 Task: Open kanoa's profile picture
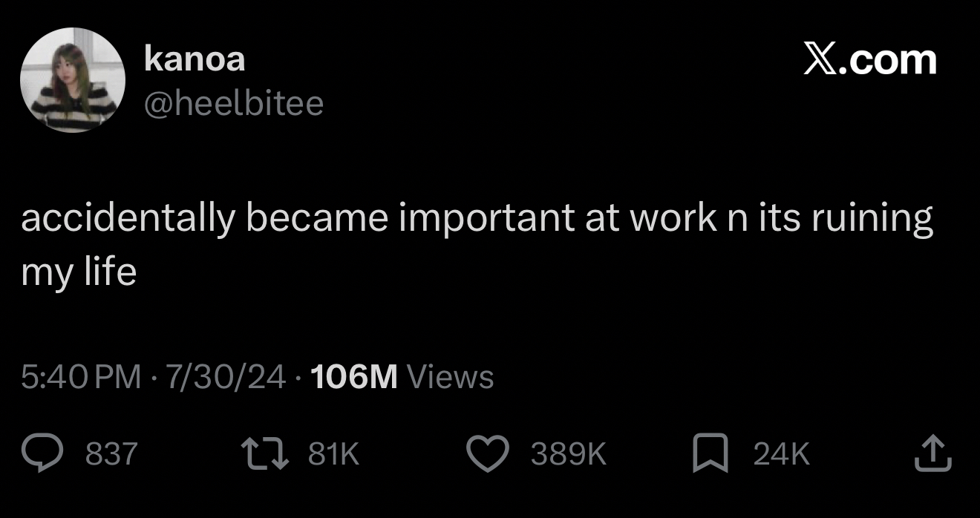(x=73, y=80)
